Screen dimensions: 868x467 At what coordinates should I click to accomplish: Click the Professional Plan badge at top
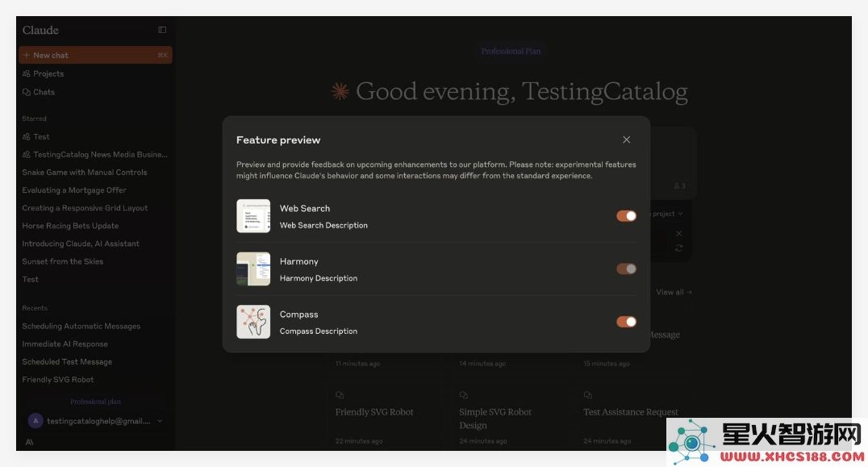[511, 51]
